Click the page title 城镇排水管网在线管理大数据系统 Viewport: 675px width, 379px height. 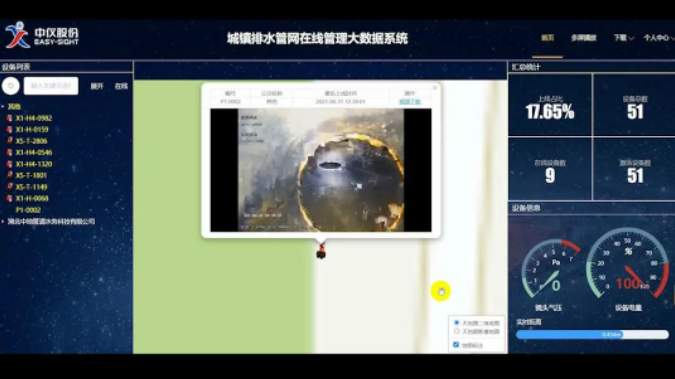point(317,38)
